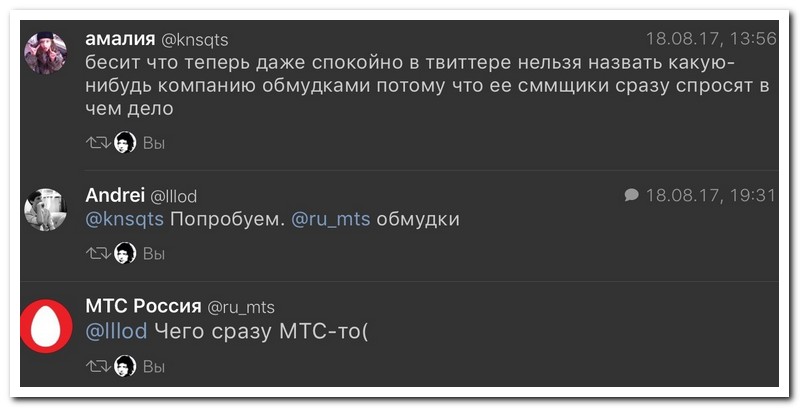Click the small retweeter avatar under амалия's tweet
The height and width of the screenshot is (408, 800).
125,143
